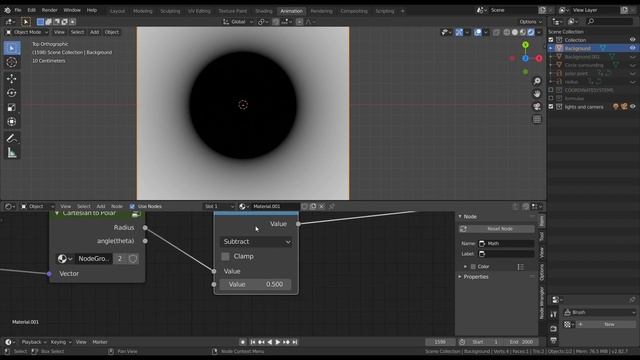
Task: Toggle the Use Nodes checkbox
Action: click(132, 207)
